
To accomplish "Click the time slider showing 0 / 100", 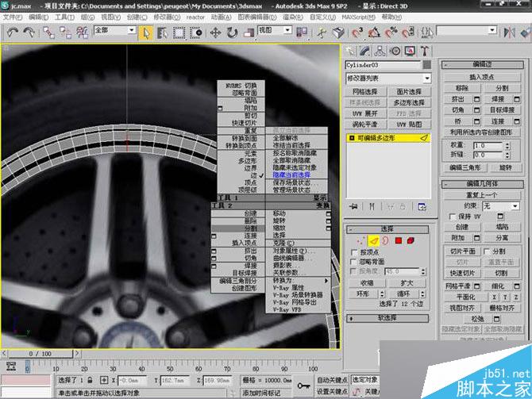I will pyautogui.click(x=40, y=353).
